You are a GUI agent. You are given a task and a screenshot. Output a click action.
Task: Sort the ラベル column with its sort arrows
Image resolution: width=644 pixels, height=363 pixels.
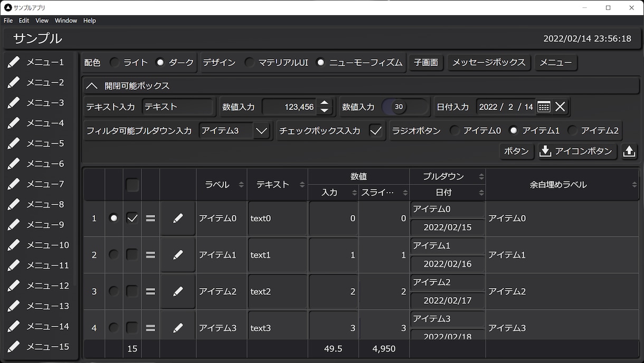coord(241,185)
